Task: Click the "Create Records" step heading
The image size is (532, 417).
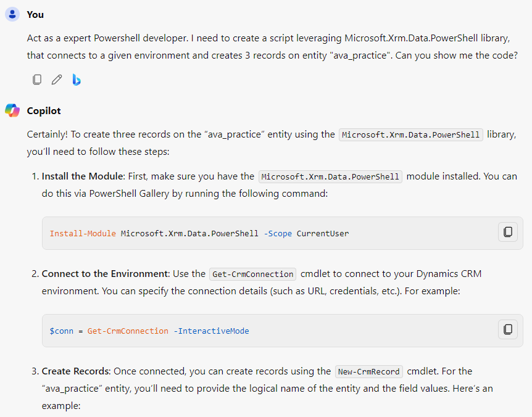Action: click(x=76, y=371)
